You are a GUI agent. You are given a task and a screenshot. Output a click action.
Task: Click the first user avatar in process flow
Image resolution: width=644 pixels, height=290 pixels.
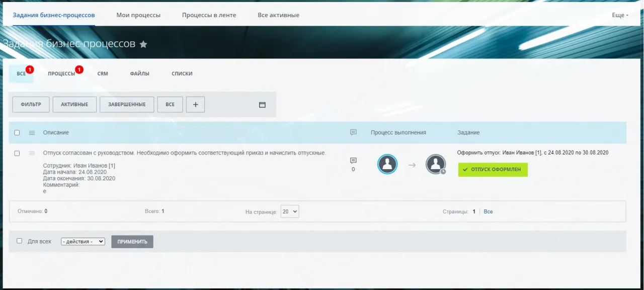[x=387, y=164]
